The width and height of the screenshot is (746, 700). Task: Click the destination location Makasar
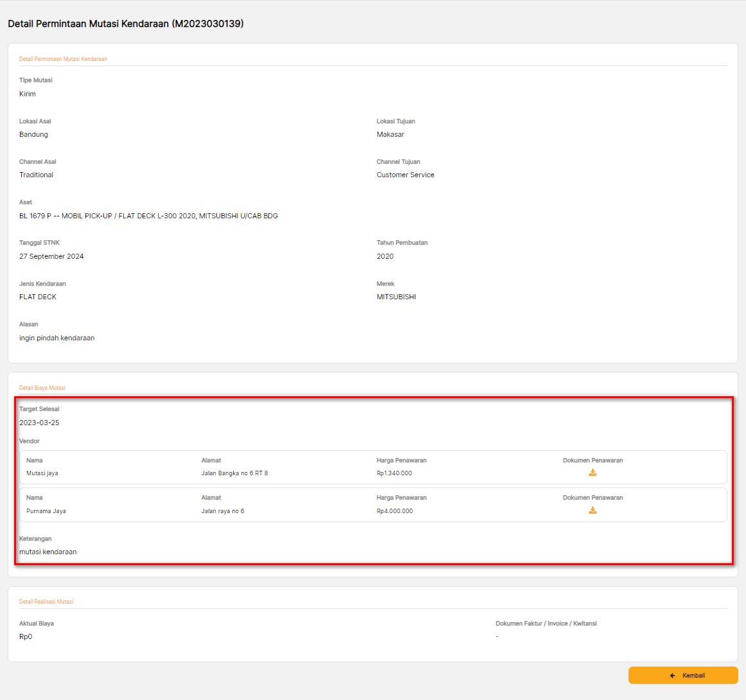pos(390,134)
